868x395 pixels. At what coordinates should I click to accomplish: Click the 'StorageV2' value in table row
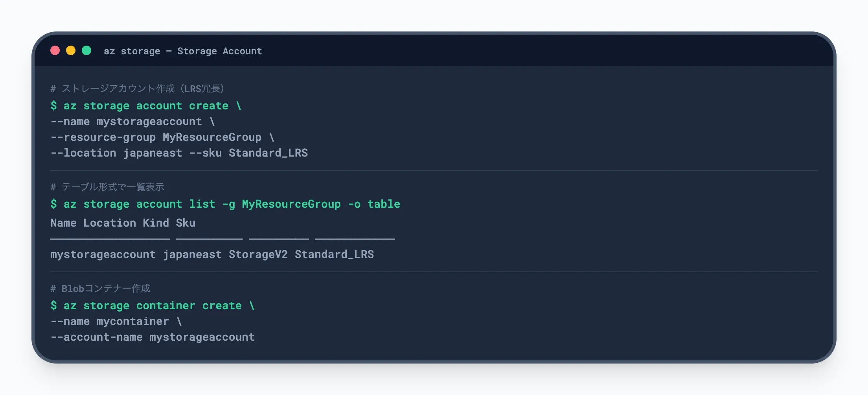pos(258,255)
